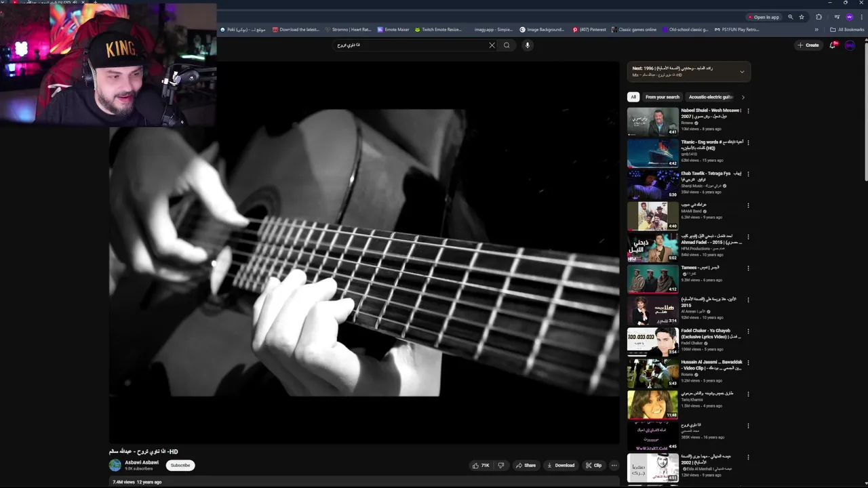Create a Clip of the video
Screen dimensions: 868x488
click(x=593, y=466)
